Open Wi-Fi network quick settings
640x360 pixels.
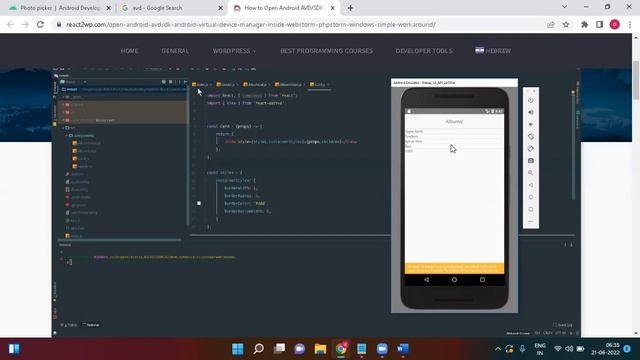coord(558,349)
